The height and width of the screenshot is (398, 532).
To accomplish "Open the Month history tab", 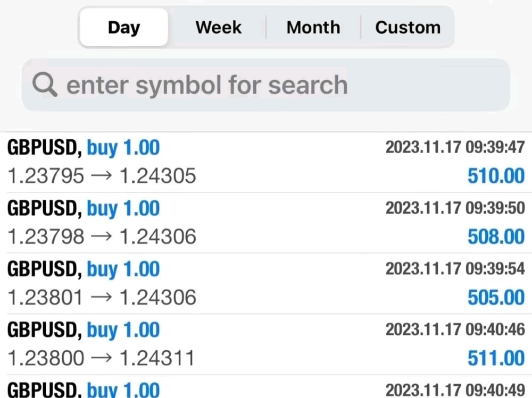I will click(x=313, y=28).
